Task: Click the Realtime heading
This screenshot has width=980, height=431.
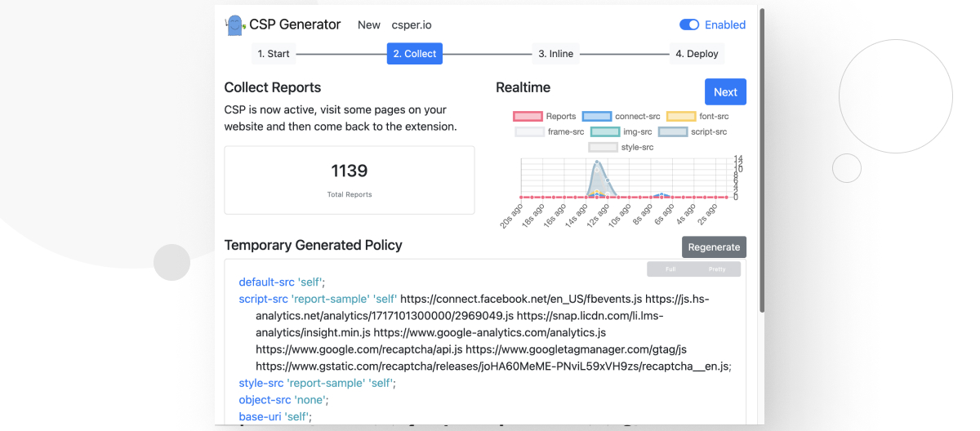Action: [x=523, y=87]
